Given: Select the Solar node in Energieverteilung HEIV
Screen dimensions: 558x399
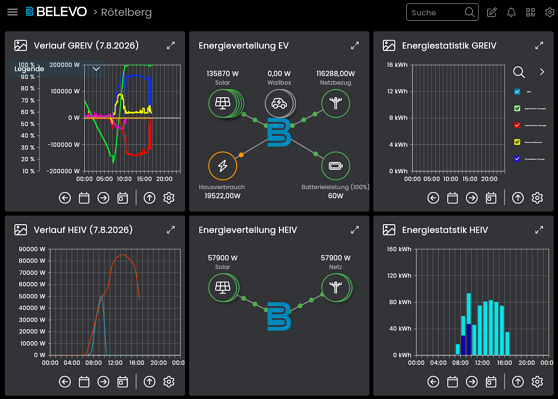Looking at the screenshot, I should [223, 288].
